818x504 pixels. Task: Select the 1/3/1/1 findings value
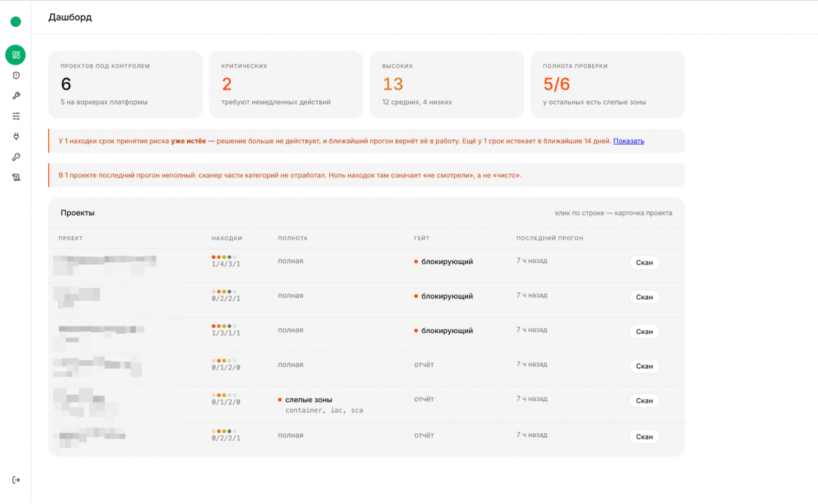point(226,333)
